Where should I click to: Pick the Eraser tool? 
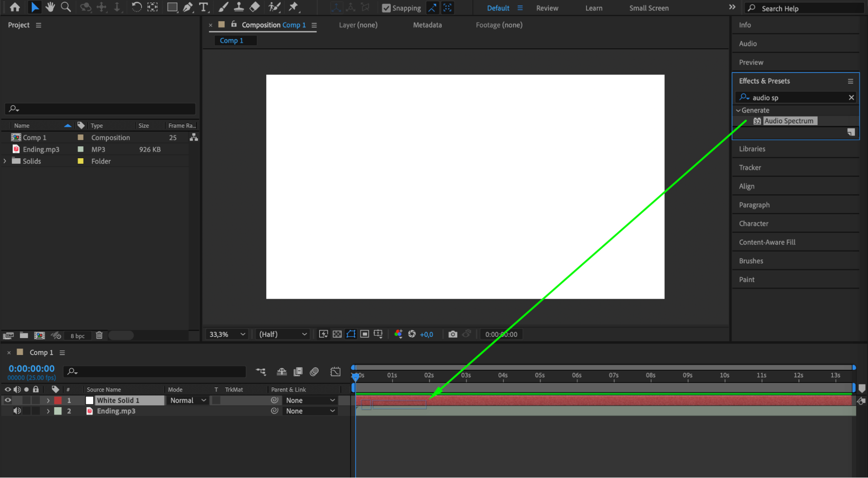coord(255,7)
